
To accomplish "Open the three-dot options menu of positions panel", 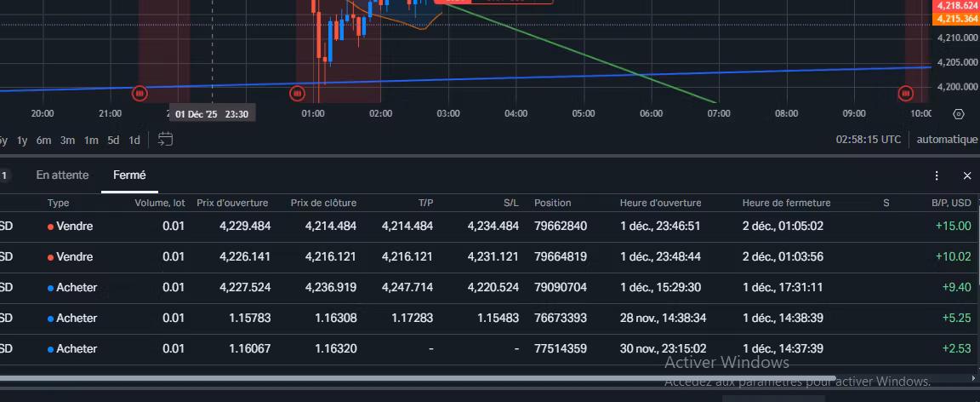I will [x=937, y=175].
